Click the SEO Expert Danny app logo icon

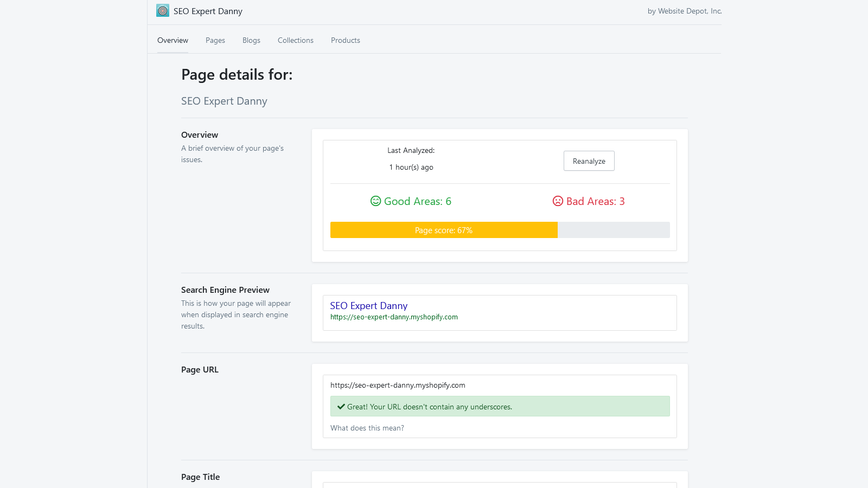click(x=163, y=11)
